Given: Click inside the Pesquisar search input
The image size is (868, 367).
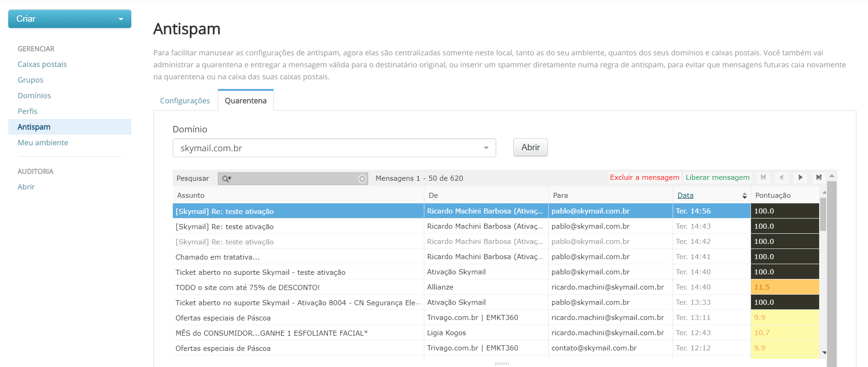Looking at the screenshot, I should pyautogui.click(x=295, y=179).
